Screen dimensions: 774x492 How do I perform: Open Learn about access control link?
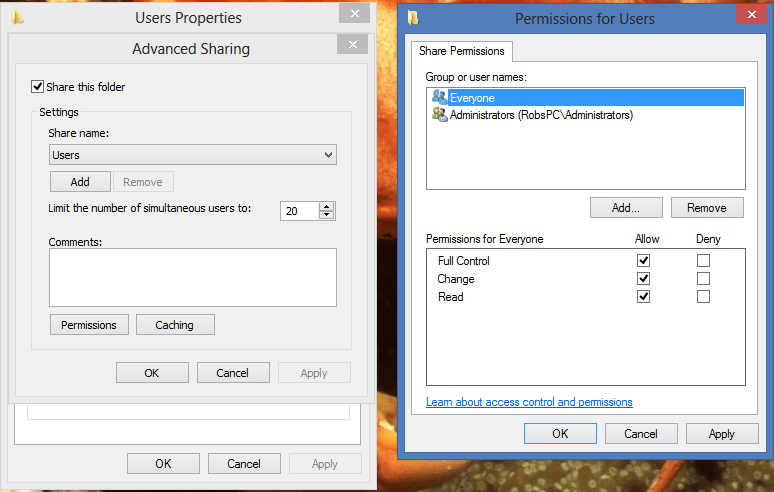click(529, 402)
